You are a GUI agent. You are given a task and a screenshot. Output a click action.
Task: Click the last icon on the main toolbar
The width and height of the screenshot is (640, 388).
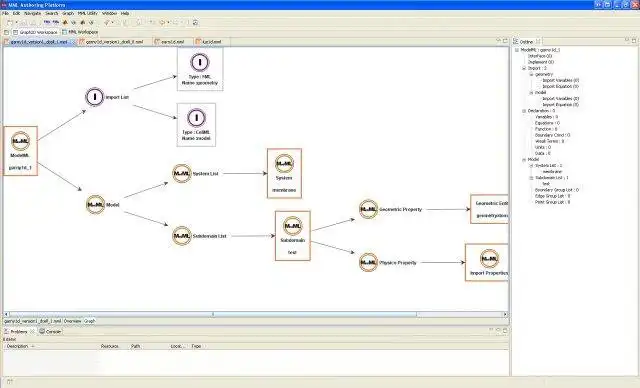196,23
